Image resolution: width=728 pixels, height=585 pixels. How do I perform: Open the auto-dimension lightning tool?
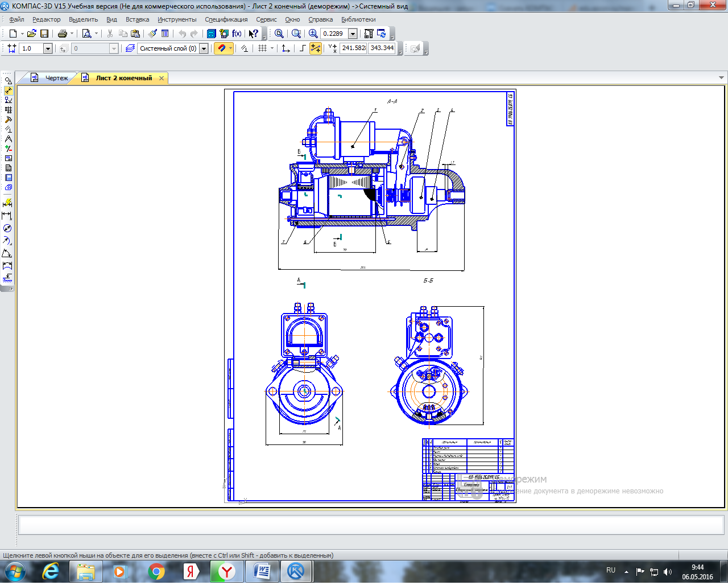[x=7, y=203]
